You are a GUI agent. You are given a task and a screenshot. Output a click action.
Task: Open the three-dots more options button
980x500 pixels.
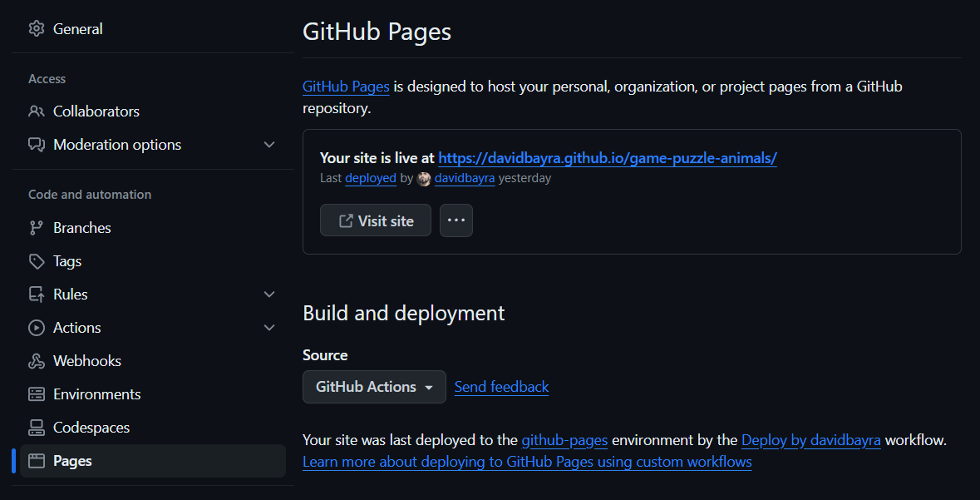[x=456, y=220]
